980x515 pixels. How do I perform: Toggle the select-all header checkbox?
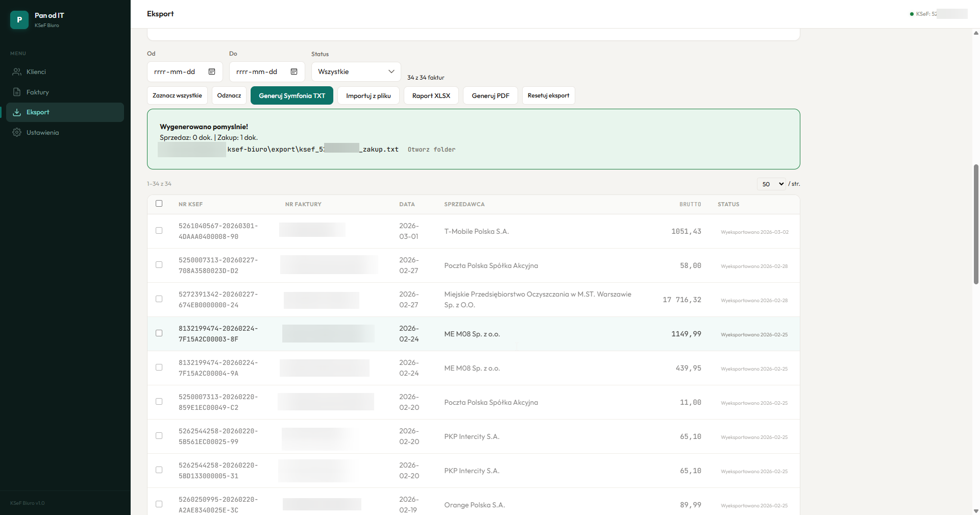click(159, 204)
